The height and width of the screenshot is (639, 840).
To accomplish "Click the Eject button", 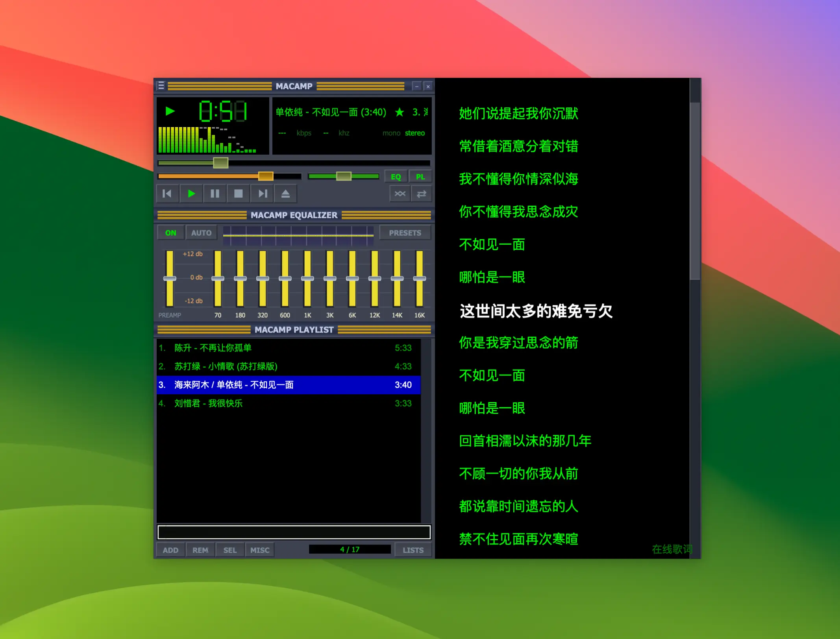I will click(285, 194).
